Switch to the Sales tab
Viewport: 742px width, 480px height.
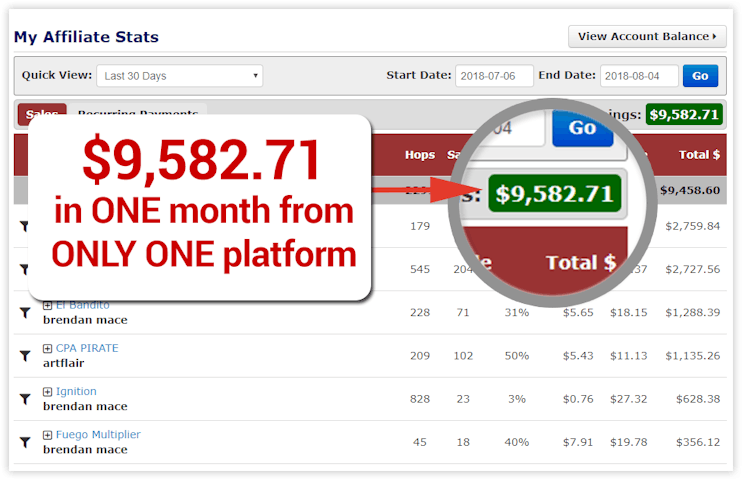(x=42, y=113)
